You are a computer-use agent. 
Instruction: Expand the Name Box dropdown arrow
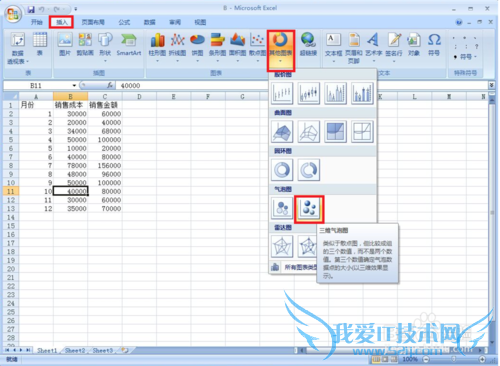pyautogui.click(x=74, y=86)
